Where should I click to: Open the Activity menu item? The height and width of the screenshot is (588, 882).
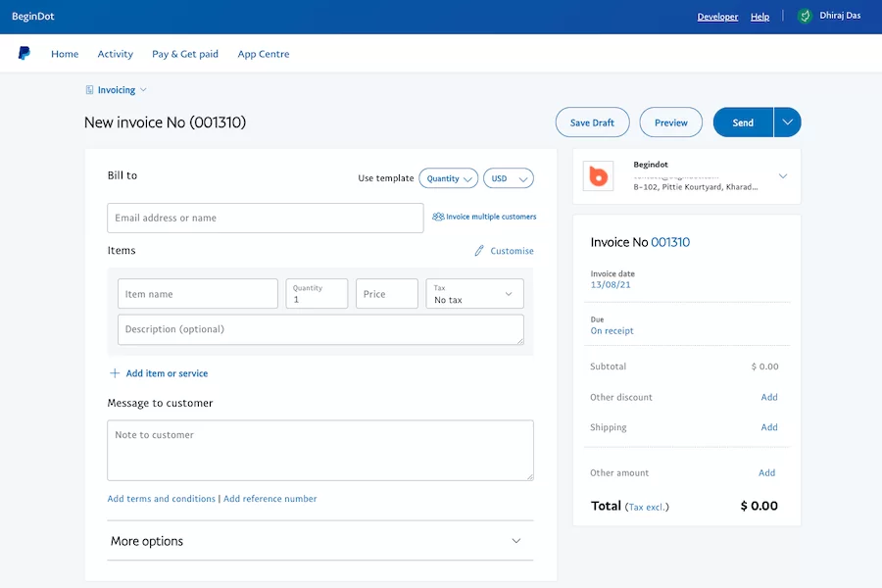tap(115, 54)
